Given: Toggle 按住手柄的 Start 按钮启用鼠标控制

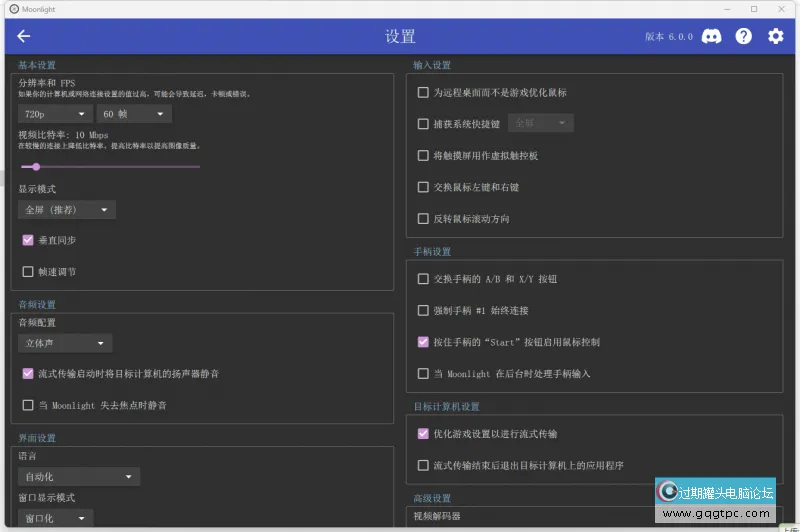Looking at the screenshot, I should coord(423,342).
